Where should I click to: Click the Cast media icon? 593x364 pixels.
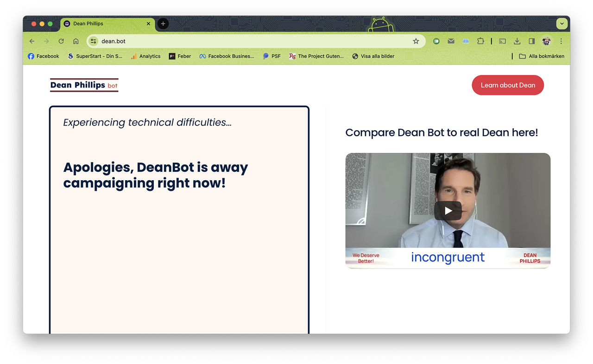point(502,41)
